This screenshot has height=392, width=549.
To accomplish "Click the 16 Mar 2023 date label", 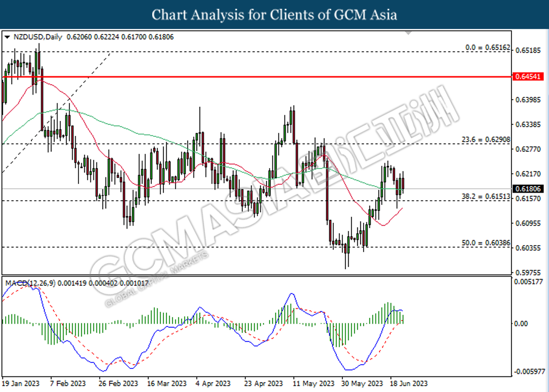I will coord(167,383).
